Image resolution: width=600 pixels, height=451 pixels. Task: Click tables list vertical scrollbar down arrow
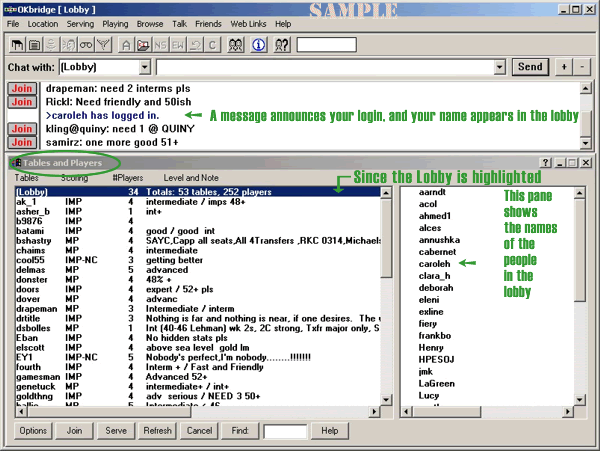pyautogui.click(x=386, y=400)
